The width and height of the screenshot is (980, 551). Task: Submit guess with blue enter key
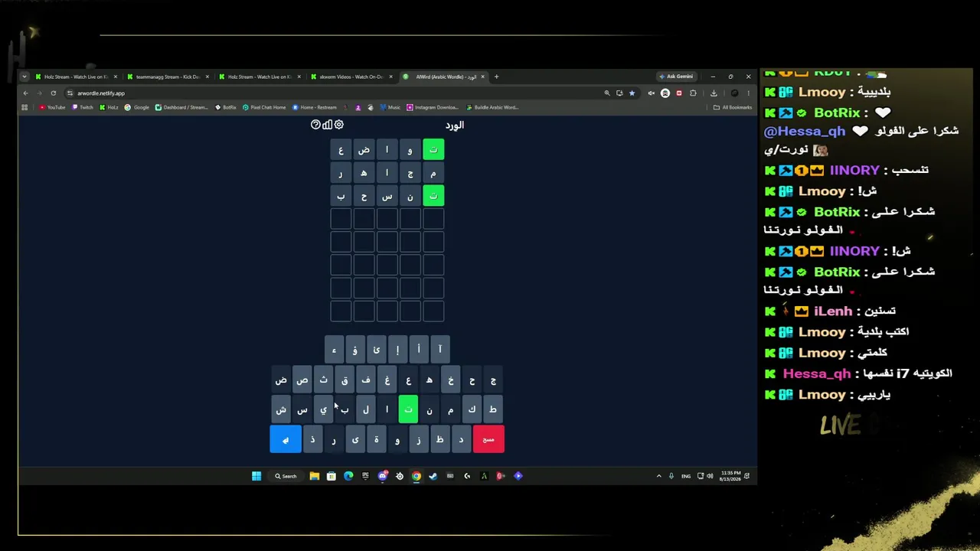(x=286, y=439)
